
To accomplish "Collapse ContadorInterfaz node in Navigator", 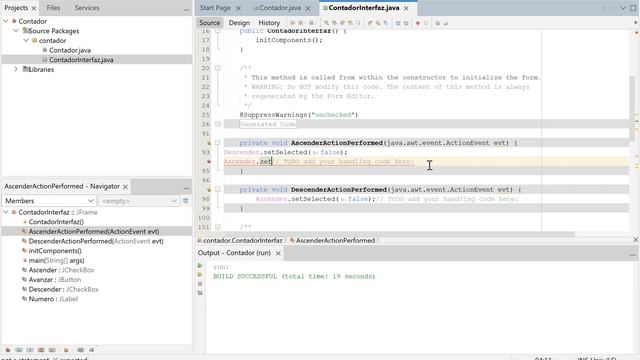I will (6, 212).
